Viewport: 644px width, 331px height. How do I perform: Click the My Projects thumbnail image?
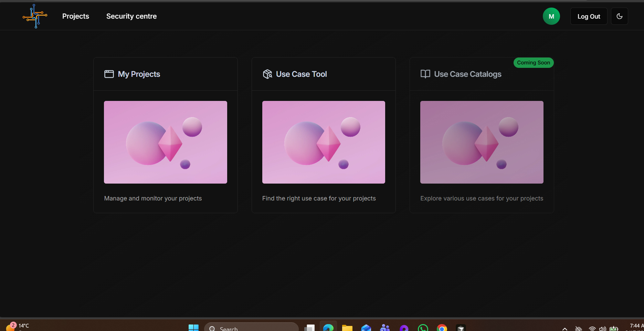point(165,142)
